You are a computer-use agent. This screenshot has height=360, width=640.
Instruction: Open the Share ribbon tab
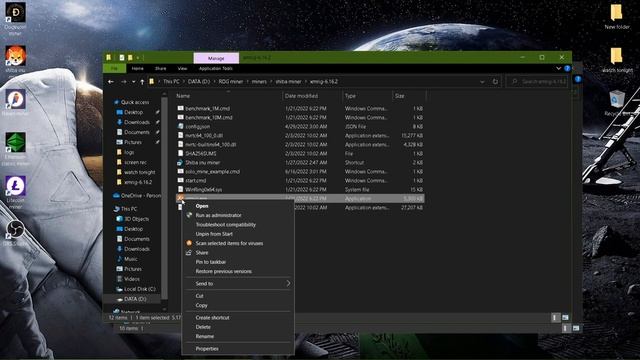click(160, 69)
